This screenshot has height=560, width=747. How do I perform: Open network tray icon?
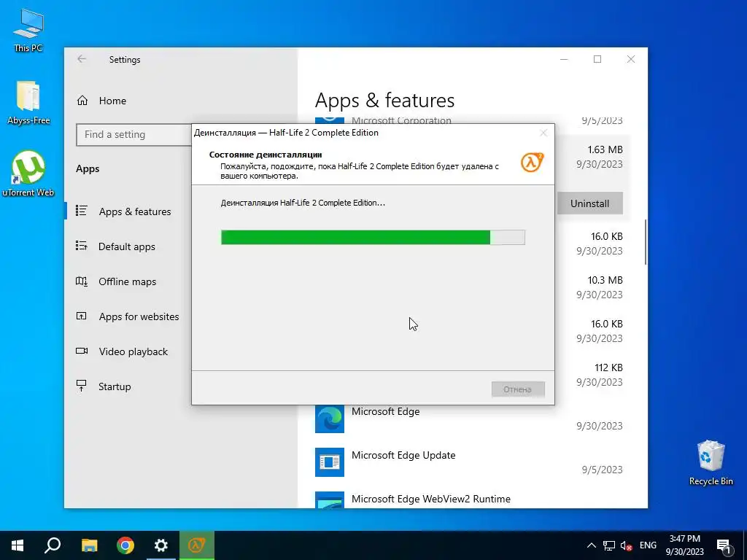pyautogui.click(x=609, y=545)
